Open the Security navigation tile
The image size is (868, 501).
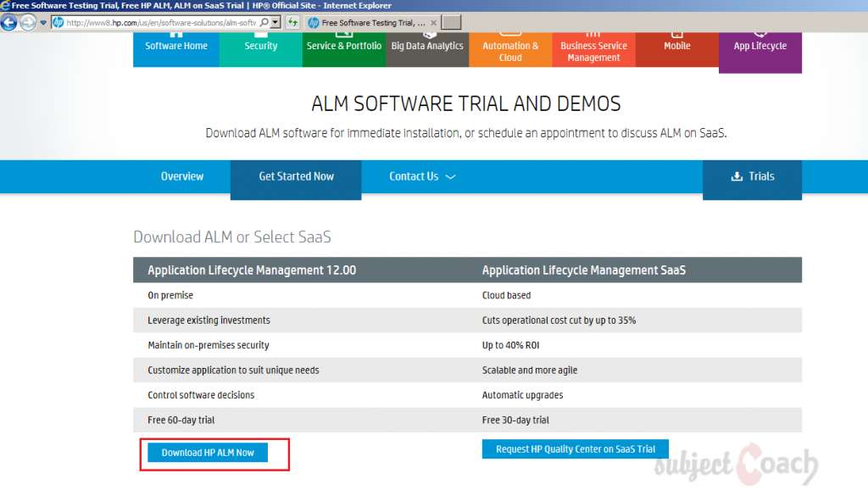(x=261, y=49)
